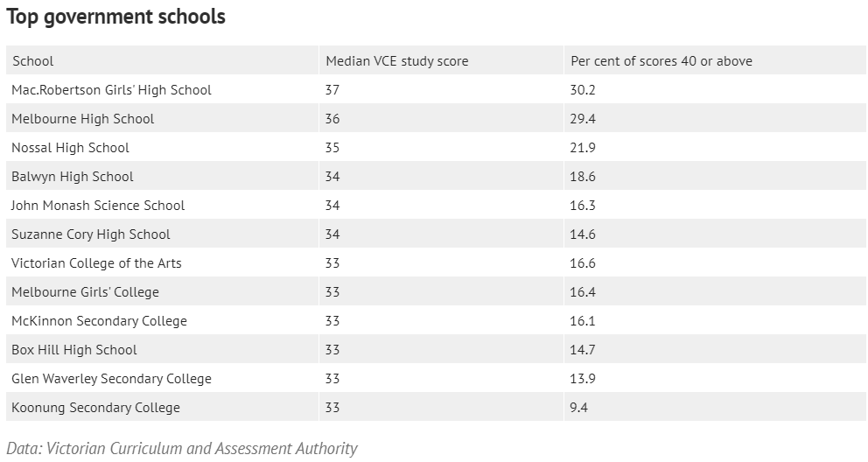
Task: Click Glen Waverley Secondary College name
Action: click(111, 379)
